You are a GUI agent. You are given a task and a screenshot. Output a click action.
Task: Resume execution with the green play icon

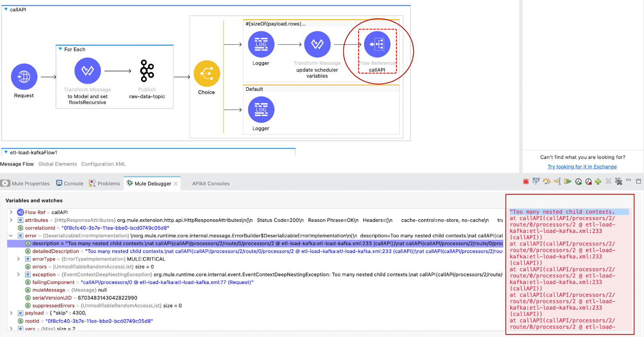click(568, 182)
